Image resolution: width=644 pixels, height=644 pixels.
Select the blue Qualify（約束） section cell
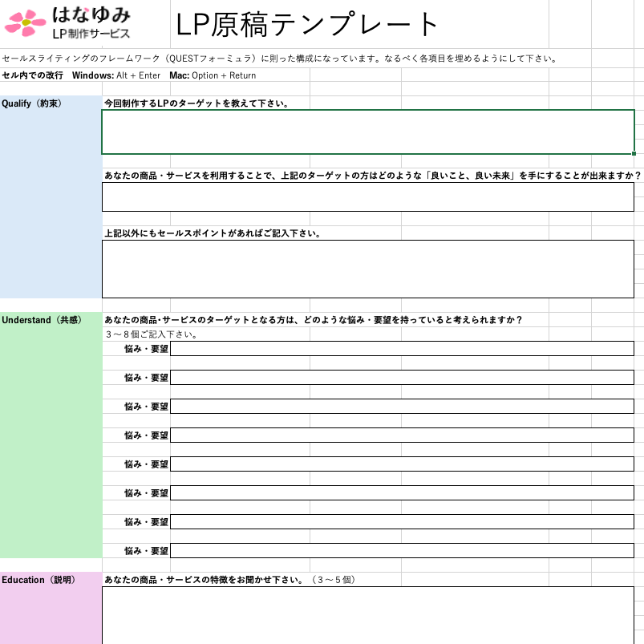[51, 196]
